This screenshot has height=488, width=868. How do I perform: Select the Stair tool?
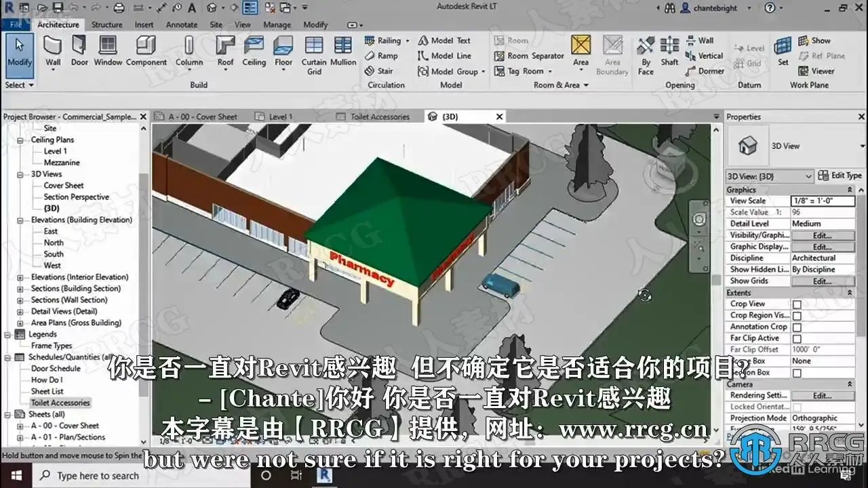[378, 71]
